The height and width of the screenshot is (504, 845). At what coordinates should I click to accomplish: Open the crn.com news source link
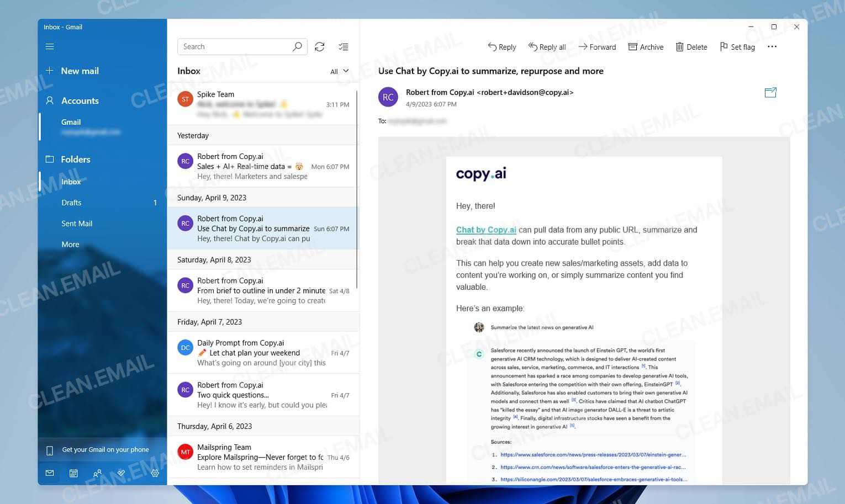click(593, 467)
